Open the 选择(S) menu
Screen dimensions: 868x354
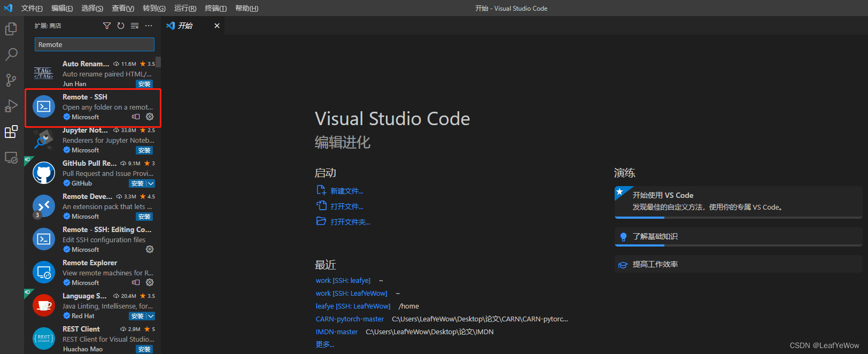[92, 8]
